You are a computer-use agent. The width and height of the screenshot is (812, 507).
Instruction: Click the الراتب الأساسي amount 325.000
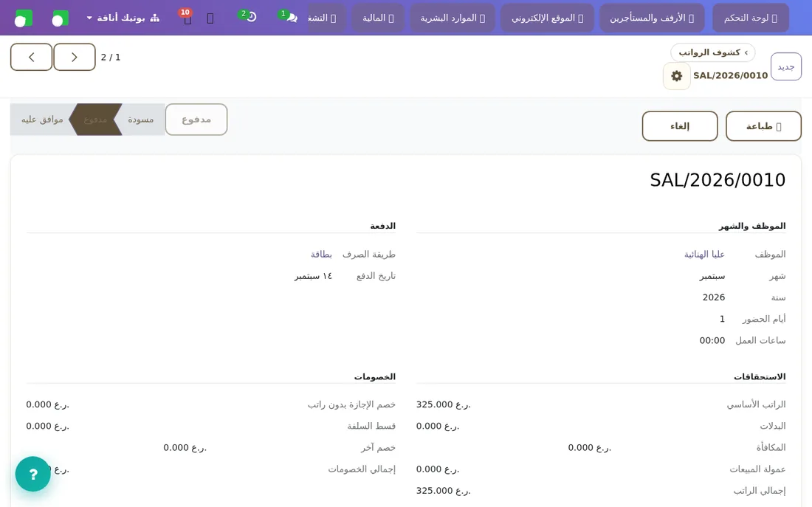[x=444, y=404]
